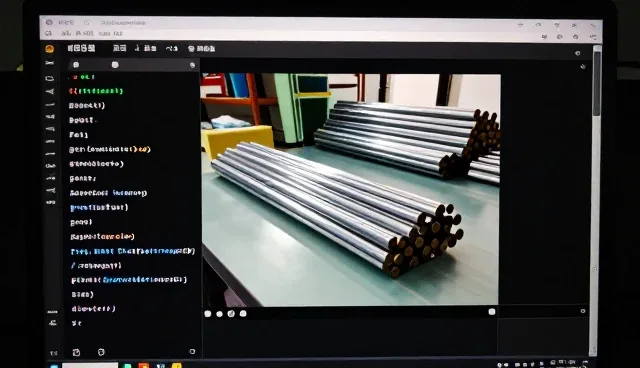Select the green code line in the panel
This screenshot has width=640, height=368.
click(x=96, y=91)
